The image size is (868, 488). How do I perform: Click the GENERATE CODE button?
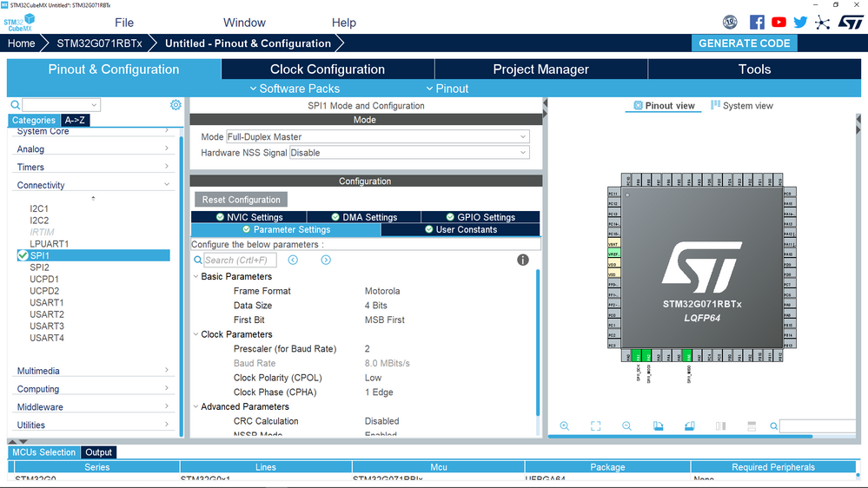pyautogui.click(x=745, y=43)
